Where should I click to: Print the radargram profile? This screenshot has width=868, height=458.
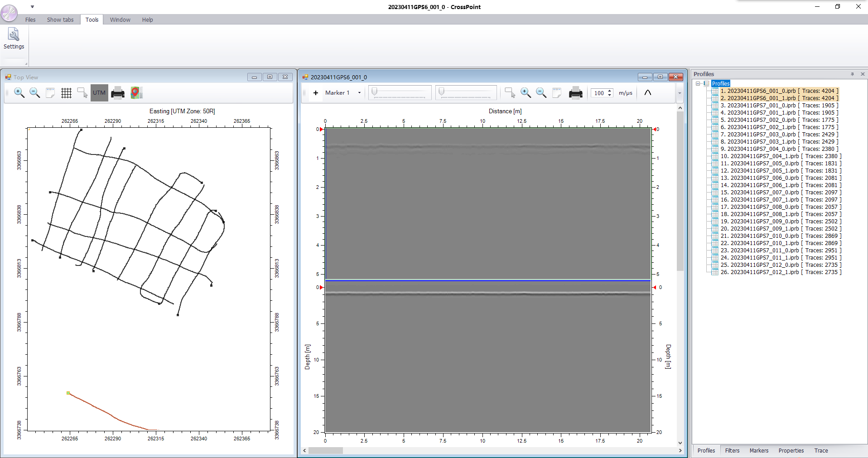pos(575,93)
